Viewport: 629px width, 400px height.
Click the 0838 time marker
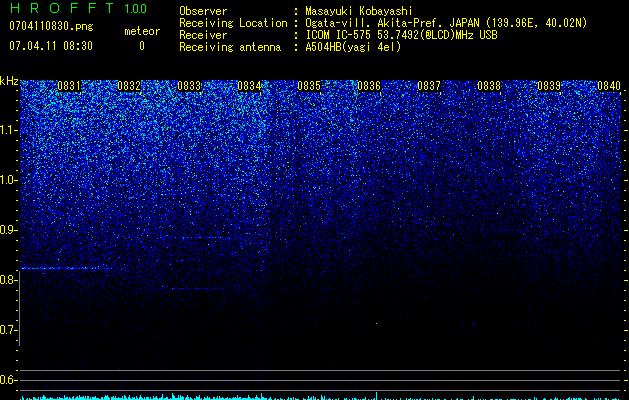point(489,86)
